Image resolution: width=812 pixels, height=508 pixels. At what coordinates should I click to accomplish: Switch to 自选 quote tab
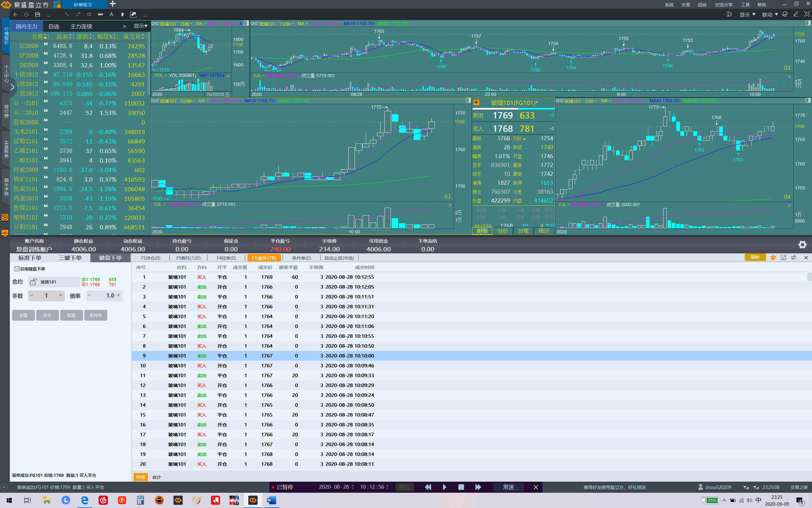pyautogui.click(x=54, y=26)
